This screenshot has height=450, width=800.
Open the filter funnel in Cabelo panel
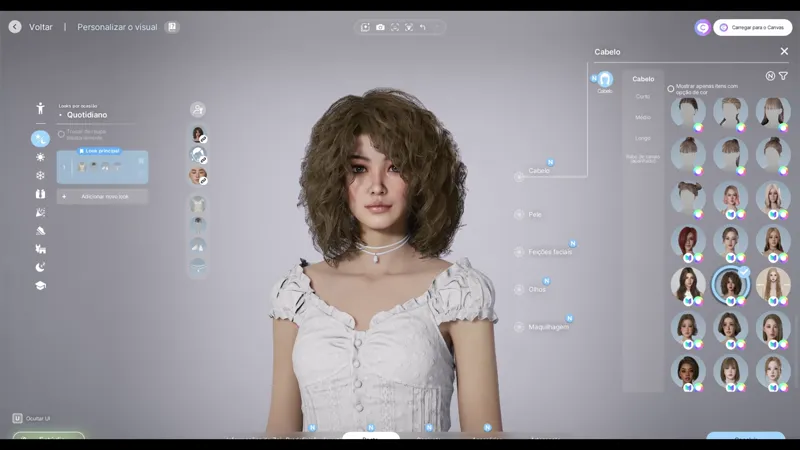(x=783, y=76)
